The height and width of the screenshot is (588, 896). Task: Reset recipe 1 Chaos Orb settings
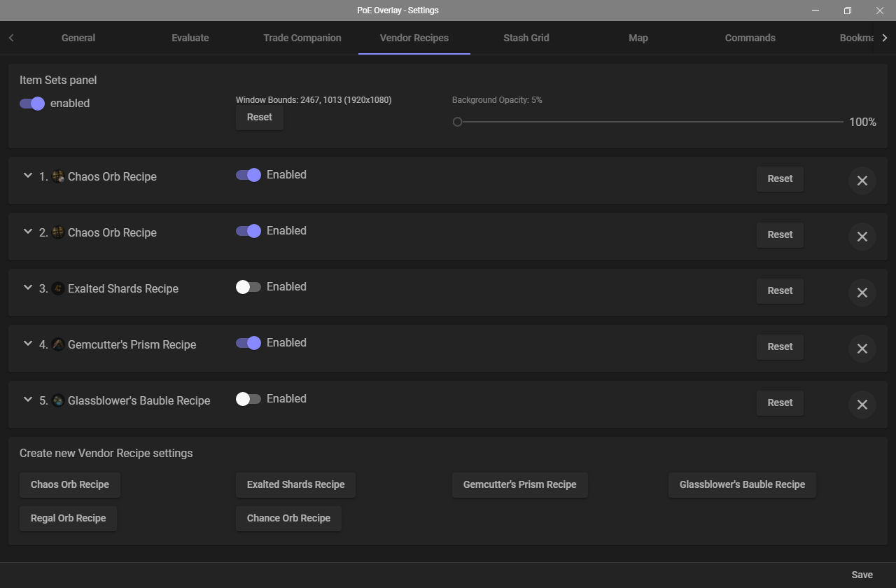780,178
